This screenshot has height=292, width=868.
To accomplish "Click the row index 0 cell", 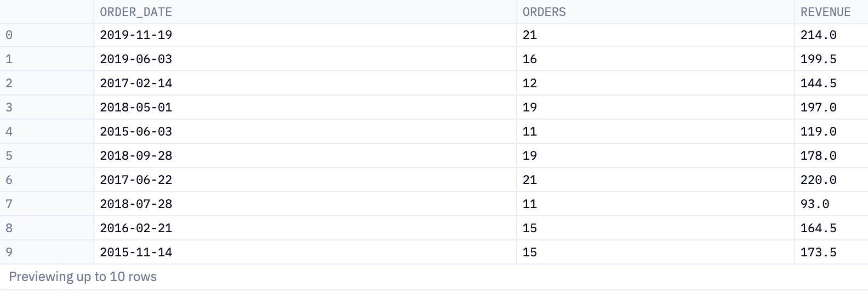I will [47, 35].
